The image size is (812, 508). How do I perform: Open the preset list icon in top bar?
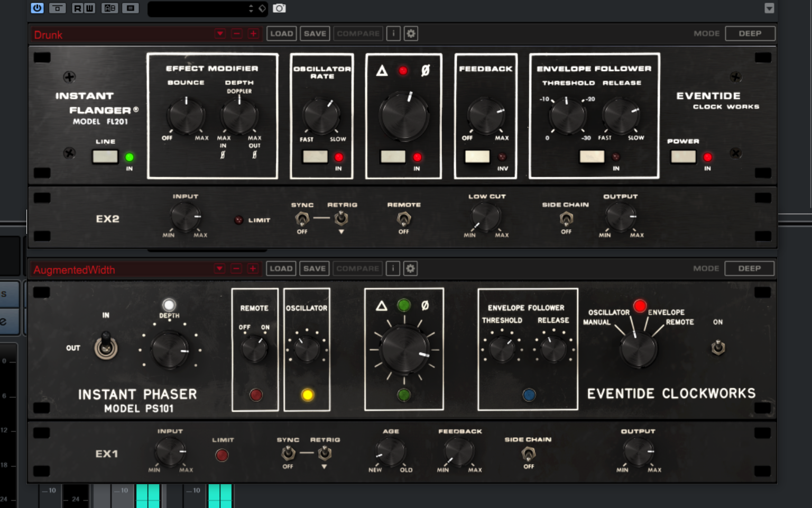[130, 8]
